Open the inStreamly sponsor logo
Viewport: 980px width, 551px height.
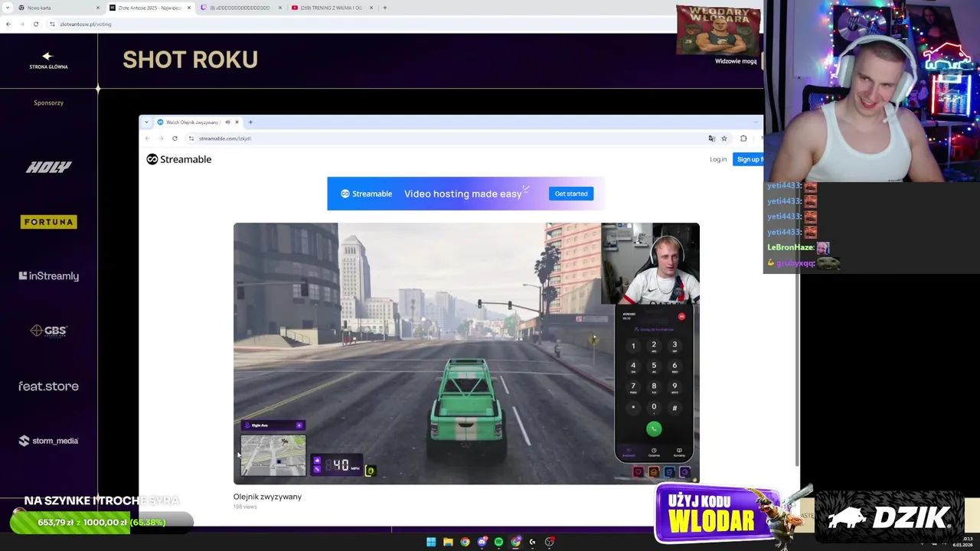coord(48,276)
